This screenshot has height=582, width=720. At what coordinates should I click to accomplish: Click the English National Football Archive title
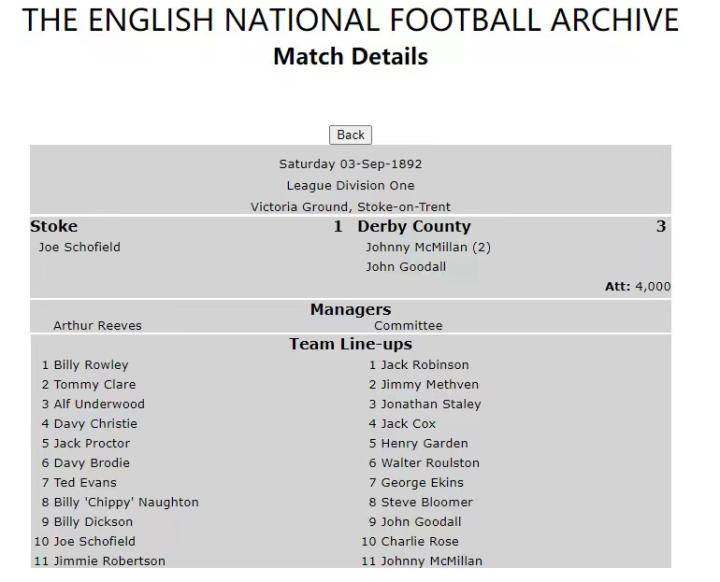(350, 20)
